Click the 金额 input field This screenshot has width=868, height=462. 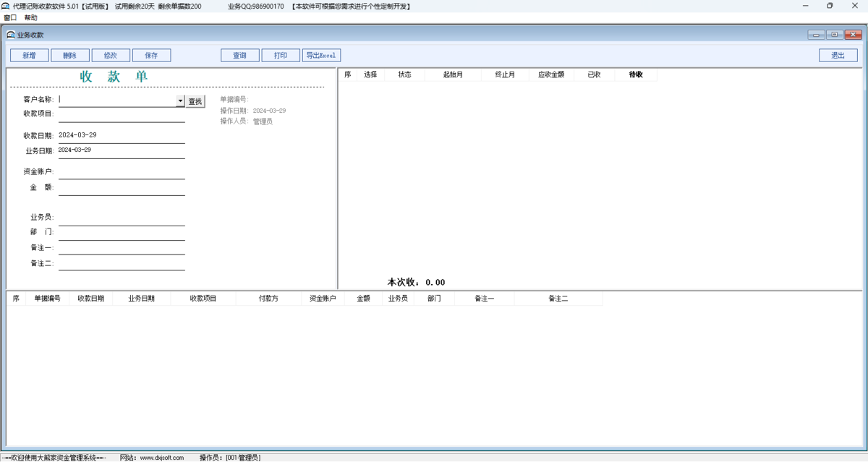[x=122, y=188]
